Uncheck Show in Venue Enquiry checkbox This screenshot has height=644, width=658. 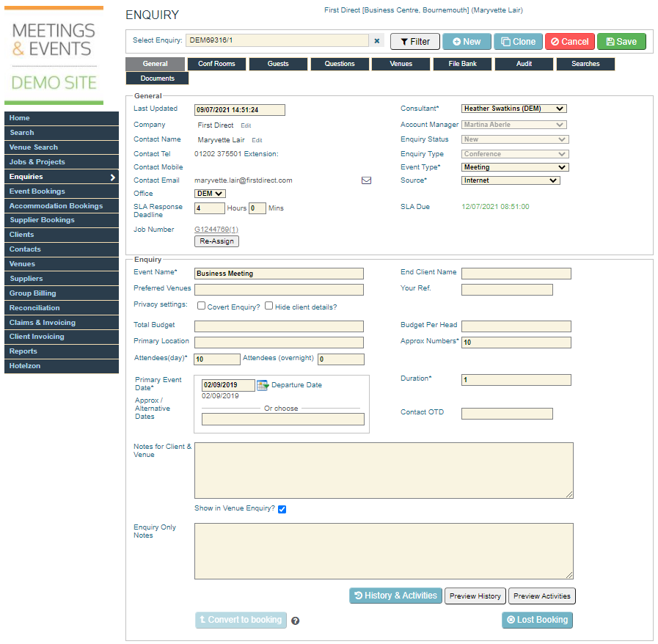(282, 509)
